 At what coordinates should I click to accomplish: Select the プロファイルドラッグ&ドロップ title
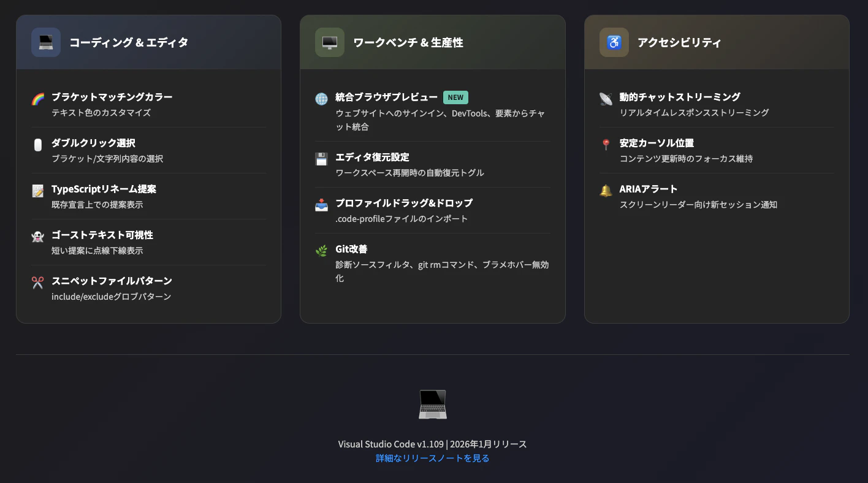point(404,203)
